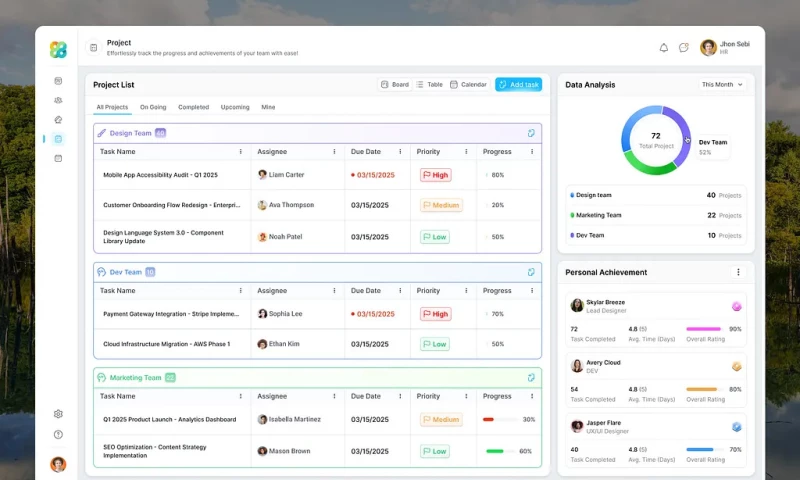Click the app logo in sidebar
Image resolution: width=800 pixels, height=480 pixels.
click(58, 49)
